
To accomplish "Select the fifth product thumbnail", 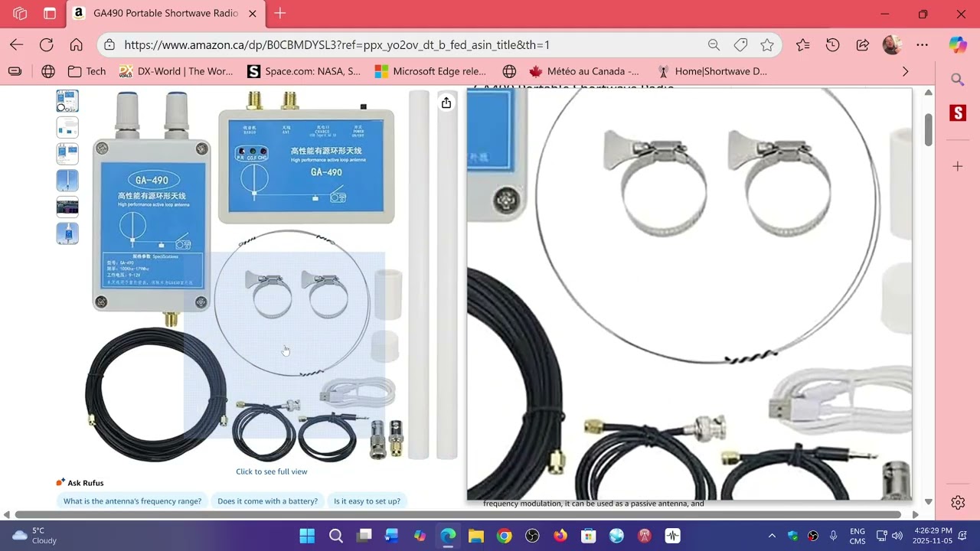I will 67,207.
